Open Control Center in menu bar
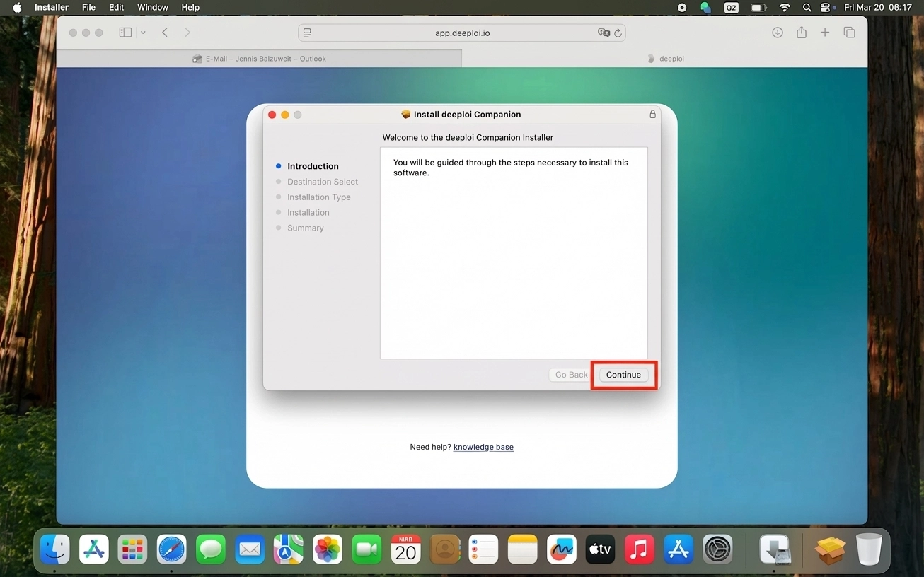This screenshot has height=577, width=924. (826, 7)
